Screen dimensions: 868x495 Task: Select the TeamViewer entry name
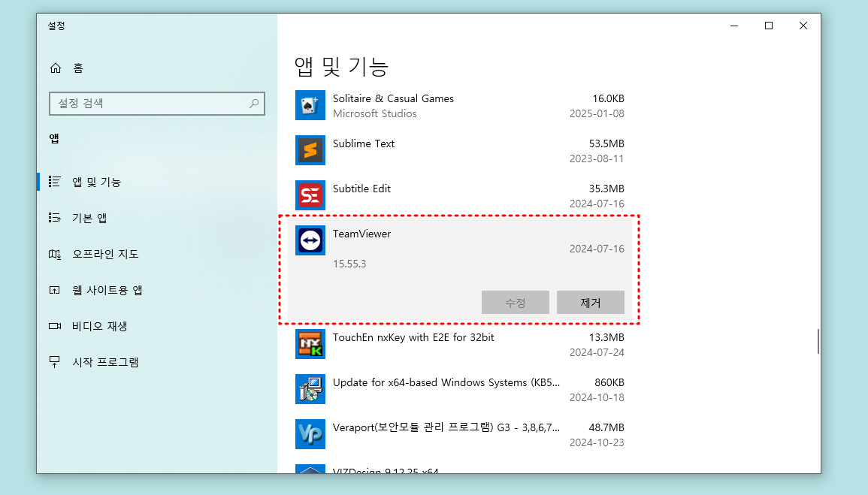click(361, 234)
